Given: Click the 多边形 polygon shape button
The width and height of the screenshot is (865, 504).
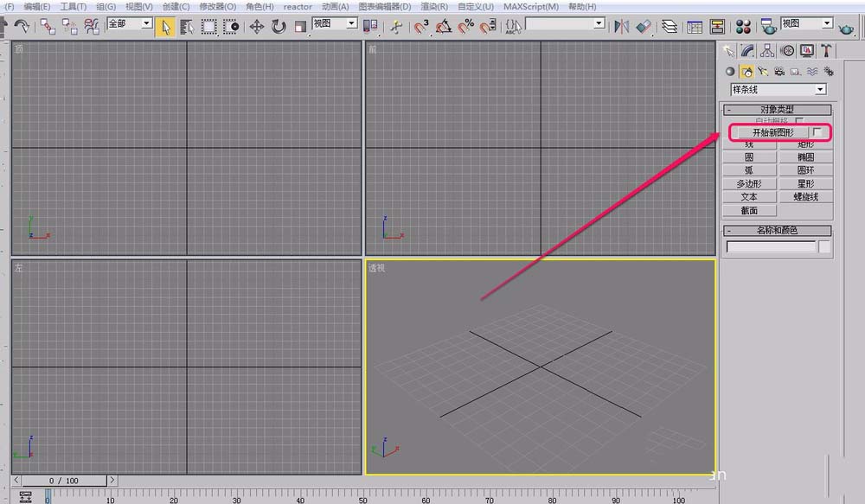Looking at the screenshot, I should pyautogui.click(x=749, y=183).
